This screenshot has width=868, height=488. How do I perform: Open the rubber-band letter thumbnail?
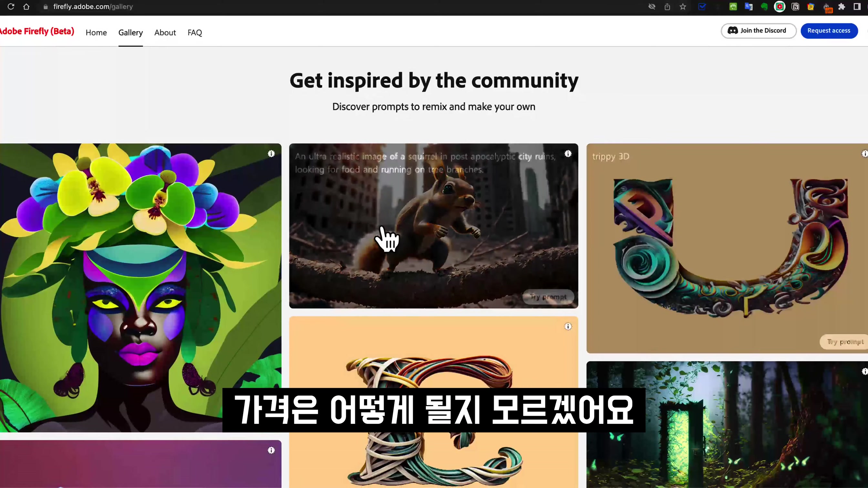[x=433, y=402]
